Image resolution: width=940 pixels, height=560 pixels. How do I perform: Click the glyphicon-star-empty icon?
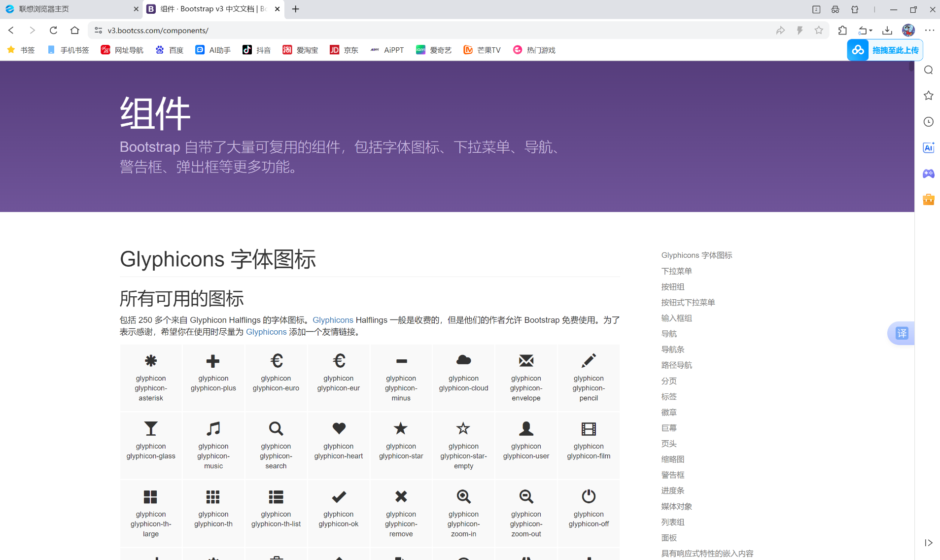click(x=463, y=428)
